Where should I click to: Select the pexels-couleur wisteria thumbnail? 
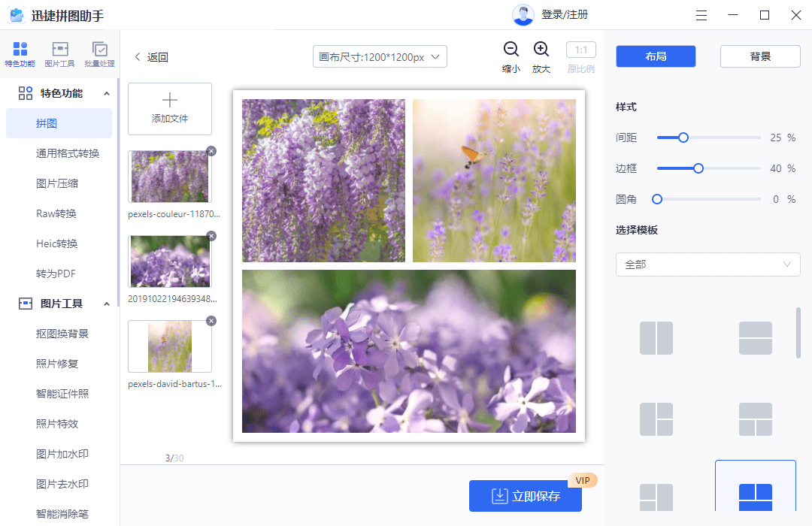click(x=170, y=177)
